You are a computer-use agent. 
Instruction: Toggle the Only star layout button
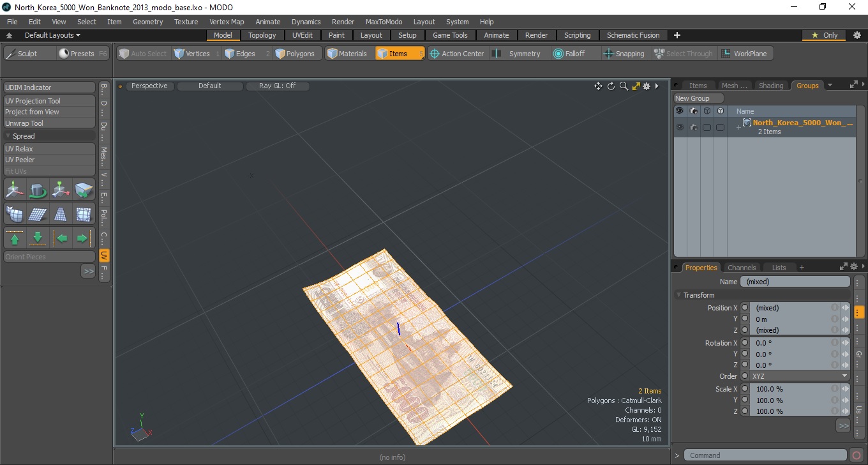tap(824, 35)
